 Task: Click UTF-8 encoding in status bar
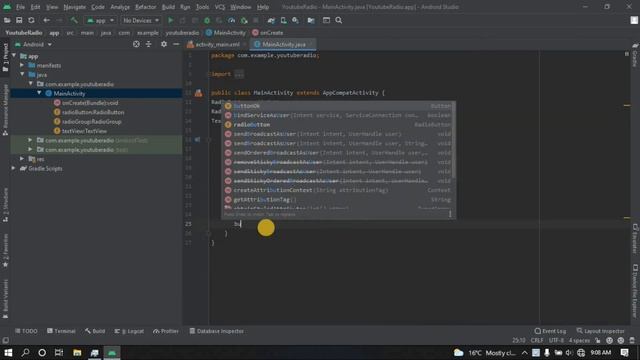tap(556, 340)
